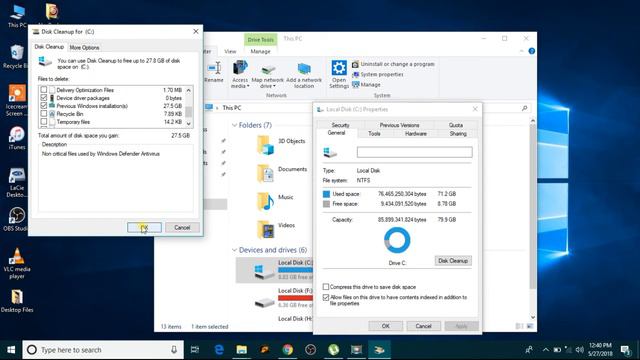Viewport: 640px width, 360px height.
Task: Collapse the Folders (7) section
Action: [x=235, y=125]
